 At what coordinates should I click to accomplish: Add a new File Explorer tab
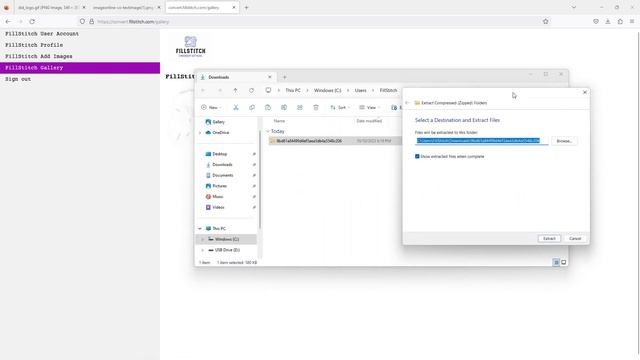tap(284, 77)
